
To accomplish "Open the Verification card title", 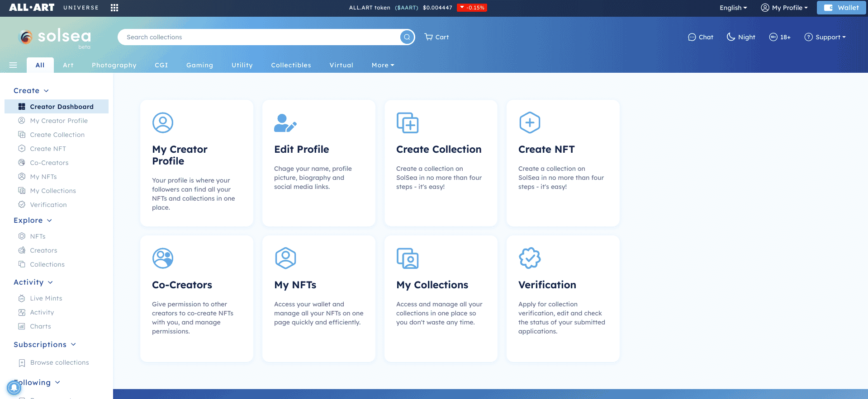I will point(547,285).
